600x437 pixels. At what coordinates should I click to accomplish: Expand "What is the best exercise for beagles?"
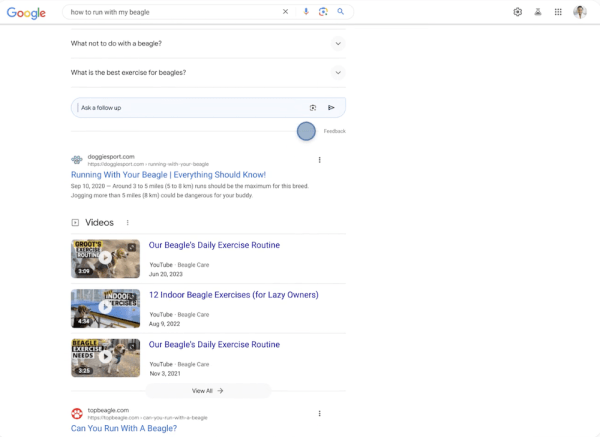[x=338, y=73]
